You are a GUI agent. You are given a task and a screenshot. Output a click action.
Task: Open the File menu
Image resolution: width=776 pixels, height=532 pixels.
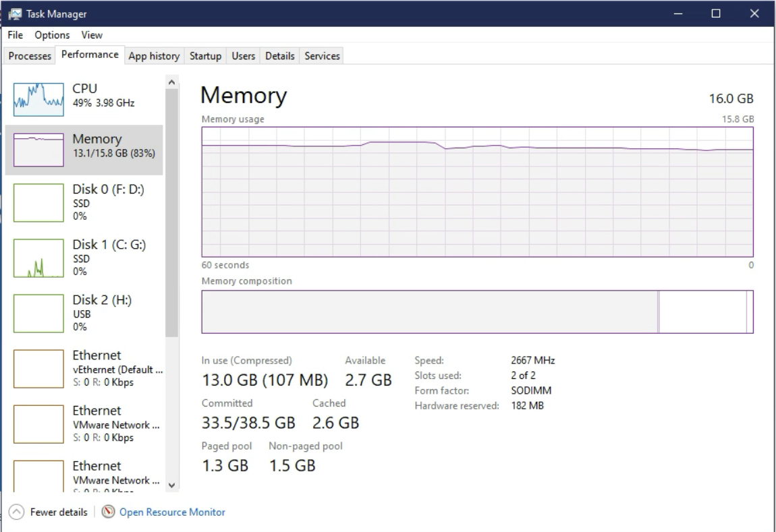[16, 35]
